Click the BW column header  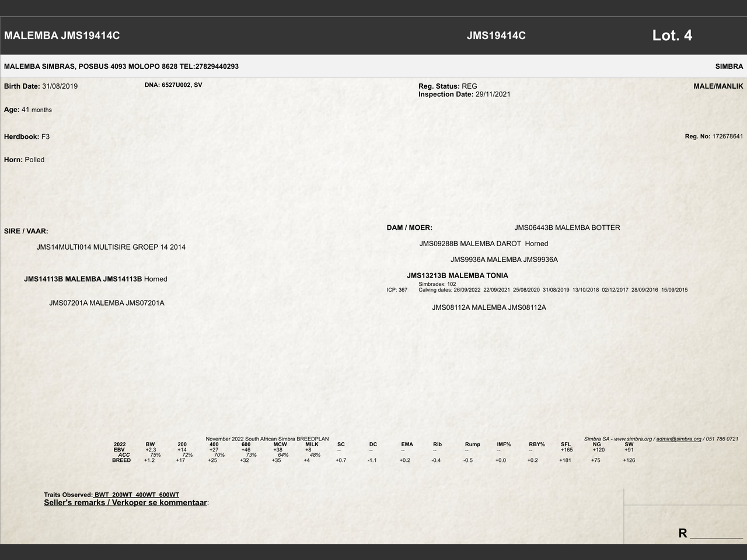click(151, 444)
